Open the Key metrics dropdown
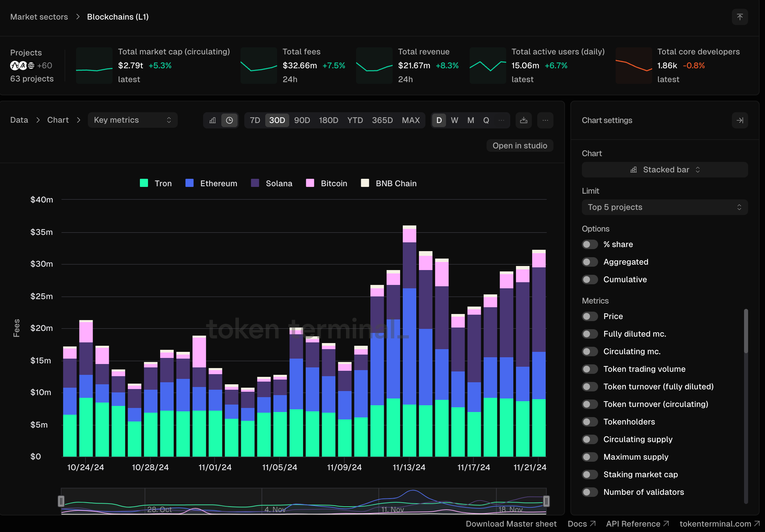Image resolution: width=765 pixels, height=532 pixels. tap(132, 120)
